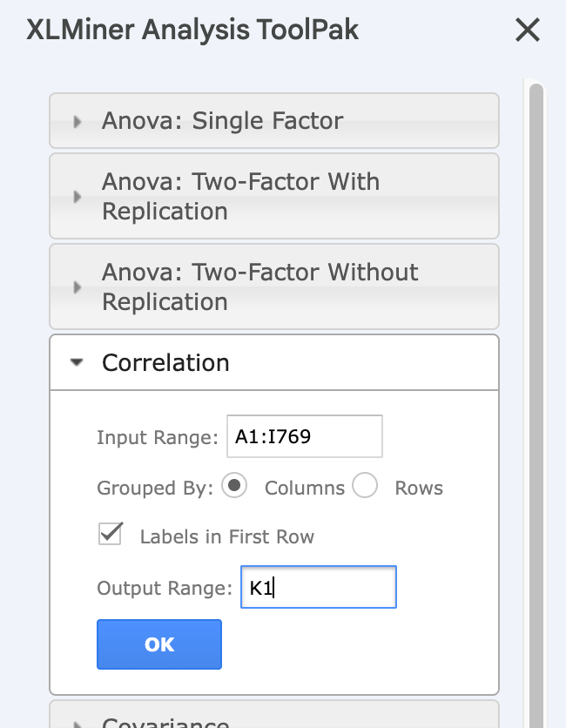This screenshot has height=728, width=566.
Task: Click the Output Range field
Action: 319,587
